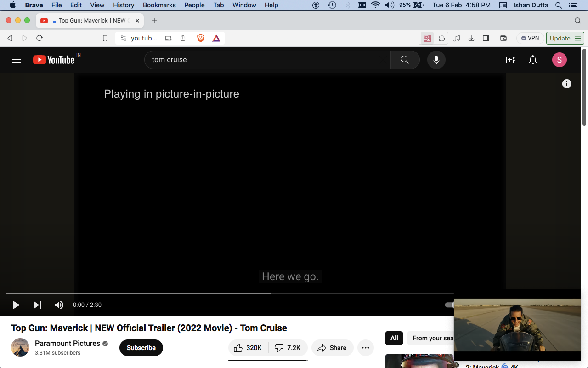
Task: Toggle the Brave VPN button
Action: click(530, 38)
